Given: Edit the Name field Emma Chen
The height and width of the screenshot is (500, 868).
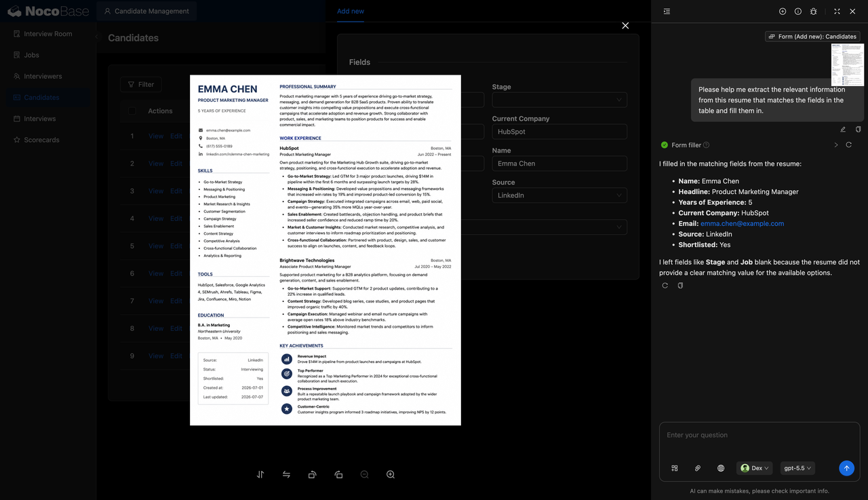Looking at the screenshot, I should pos(559,164).
